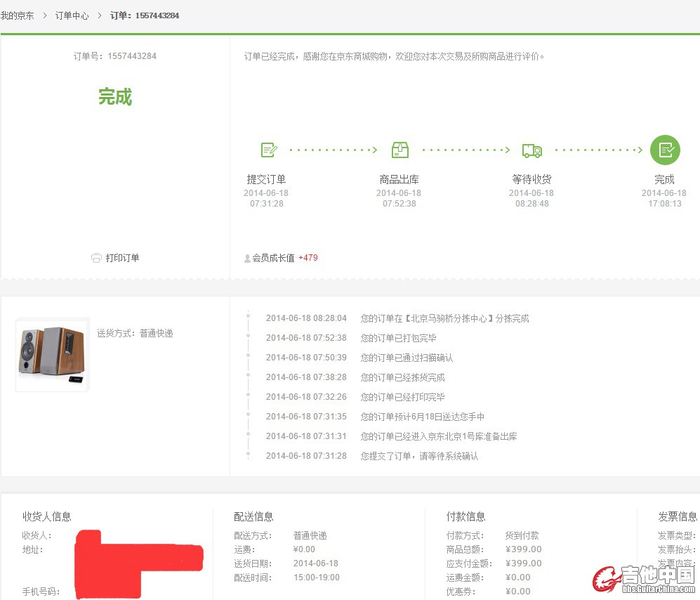Click the 商品出库 step label

[x=399, y=179]
